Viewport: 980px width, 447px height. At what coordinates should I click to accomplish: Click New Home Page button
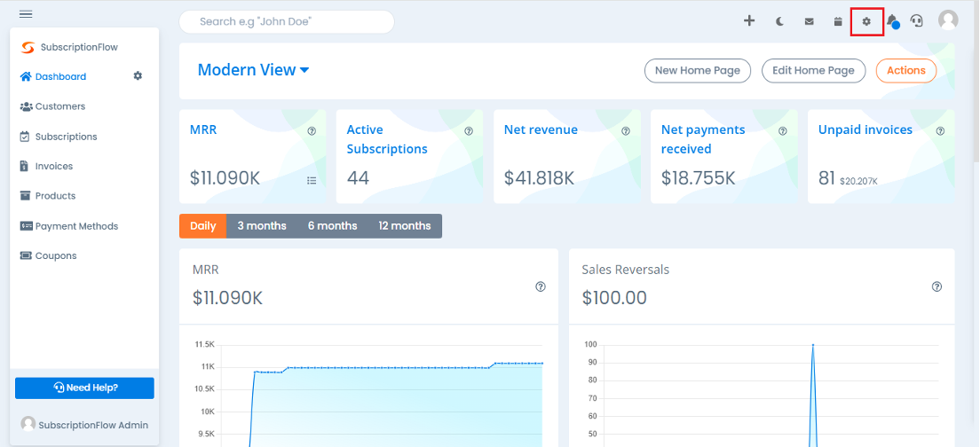click(698, 71)
